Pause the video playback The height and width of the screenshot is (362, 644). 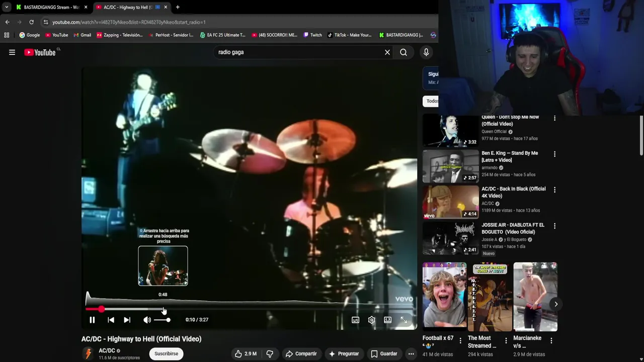[x=92, y=320]
